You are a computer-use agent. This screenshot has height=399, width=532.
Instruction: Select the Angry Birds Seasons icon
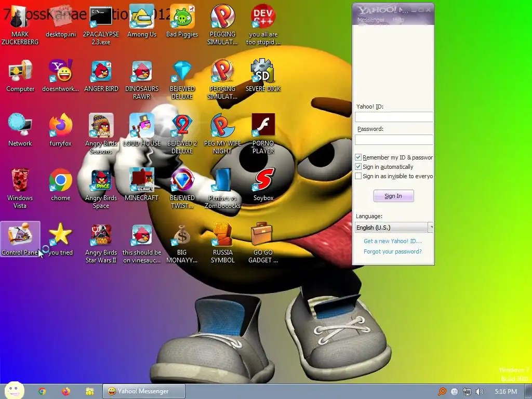pyautogui.click(x=101, y=135)
